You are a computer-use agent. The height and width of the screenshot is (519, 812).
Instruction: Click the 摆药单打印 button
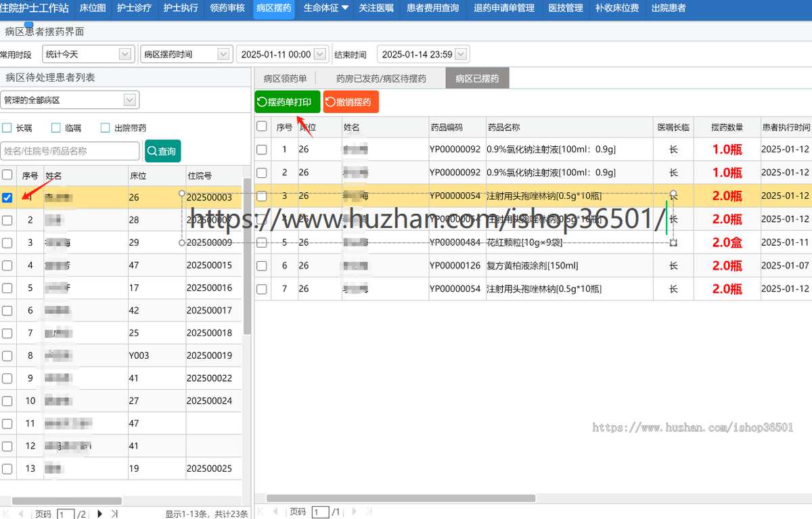click(x=288, y=102)
